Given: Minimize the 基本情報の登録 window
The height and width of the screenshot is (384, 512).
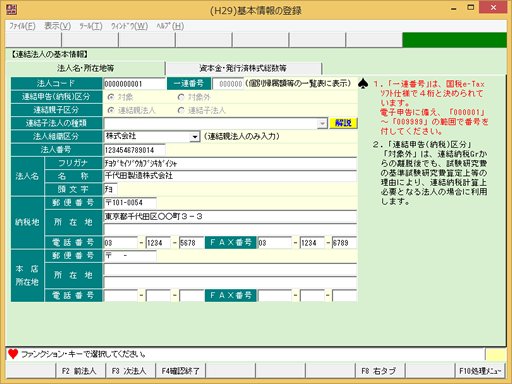Looking at the screenshot, I should [x=454, y=8].
